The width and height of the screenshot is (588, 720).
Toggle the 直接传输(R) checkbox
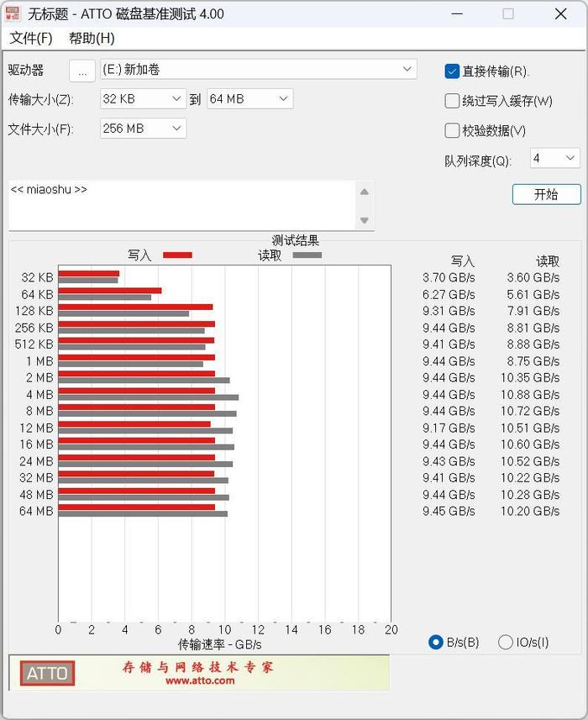(452, 71)
